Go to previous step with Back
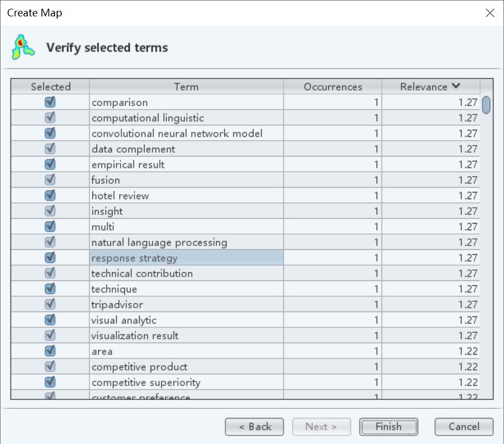The height and width of the screenshot is (444, 504). pos(254,427)
